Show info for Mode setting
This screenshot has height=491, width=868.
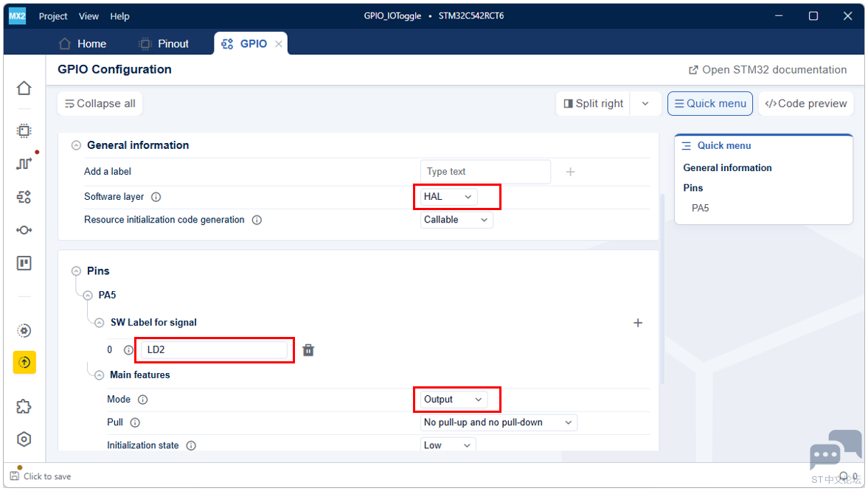click(143, 400)
